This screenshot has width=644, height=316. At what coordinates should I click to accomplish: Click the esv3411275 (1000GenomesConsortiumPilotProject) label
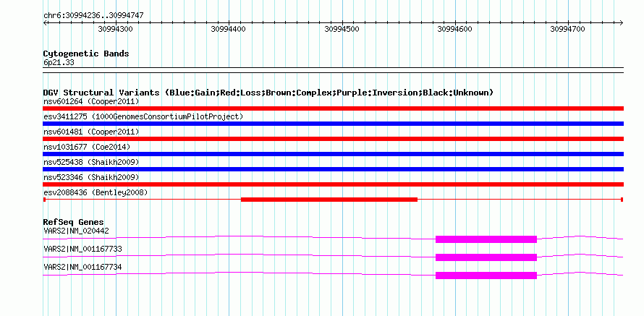coord(143,116)
